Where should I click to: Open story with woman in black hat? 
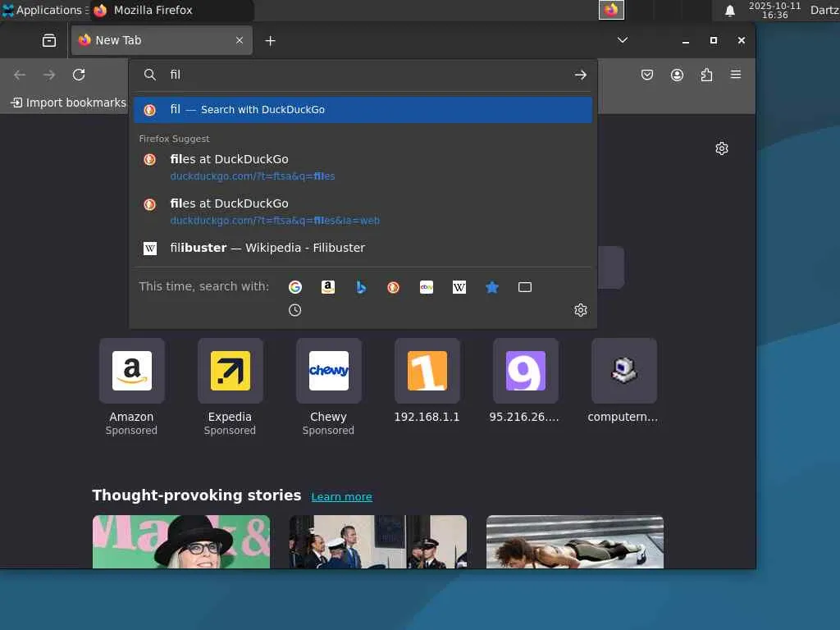point(181,541)
